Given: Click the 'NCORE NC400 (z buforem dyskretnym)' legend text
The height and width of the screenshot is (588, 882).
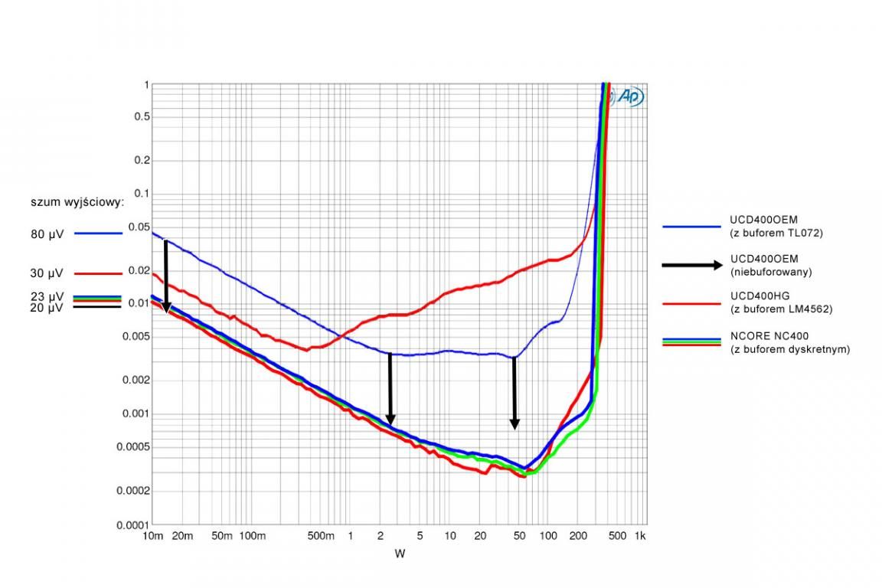Looking at the screenshot, I should 790,343.
